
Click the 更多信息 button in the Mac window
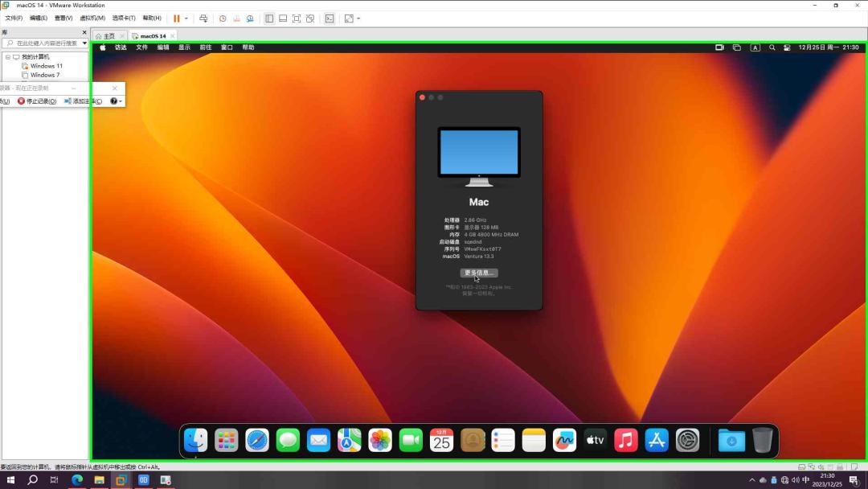point(478,273)
